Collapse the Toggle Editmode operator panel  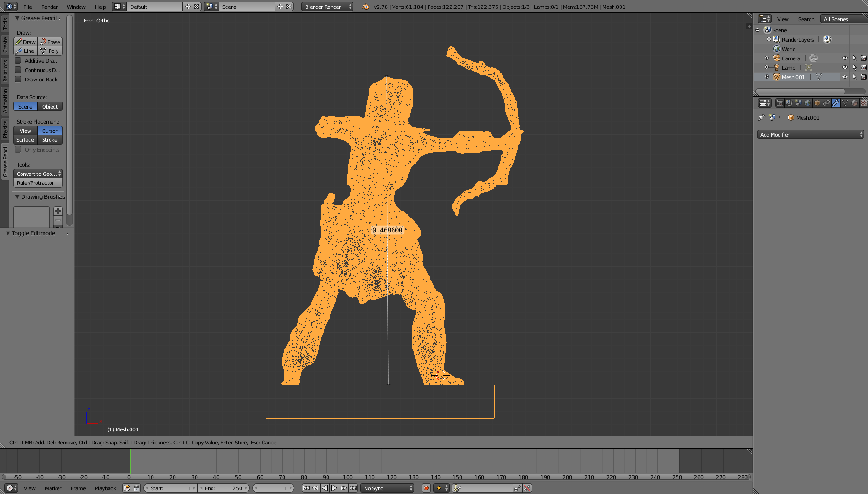click(x=7, y=233)
